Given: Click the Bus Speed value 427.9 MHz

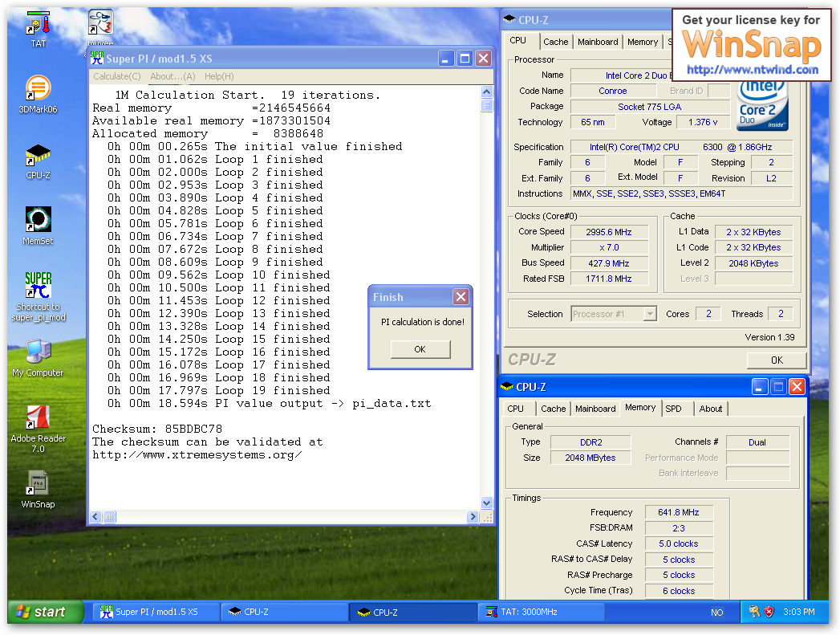Looking at the screenshot, I should pos(609,263).
